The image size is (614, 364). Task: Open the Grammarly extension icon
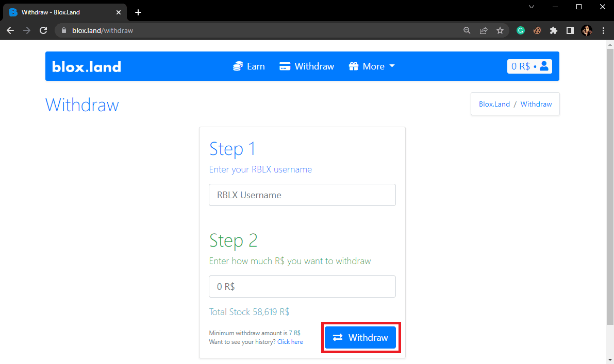click(520, 30)
